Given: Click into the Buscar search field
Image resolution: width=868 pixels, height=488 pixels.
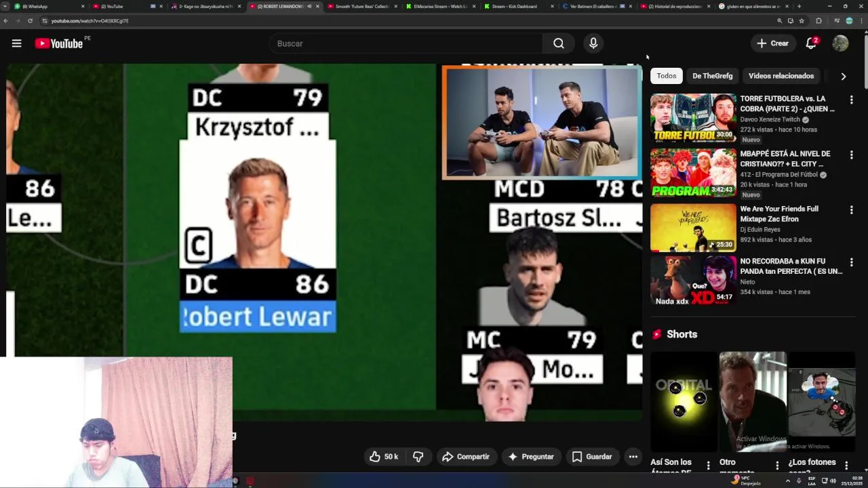Looking at the screenshot, I should [x=406, y=43].
